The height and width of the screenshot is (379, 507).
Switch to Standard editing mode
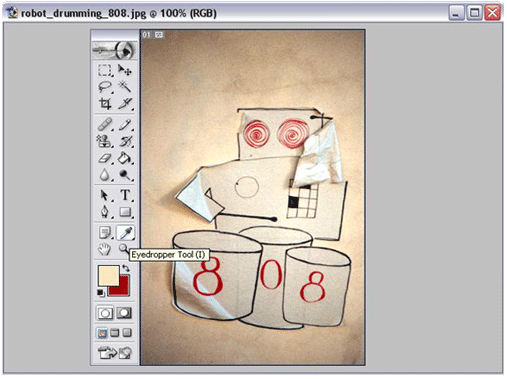click(105, 313)
